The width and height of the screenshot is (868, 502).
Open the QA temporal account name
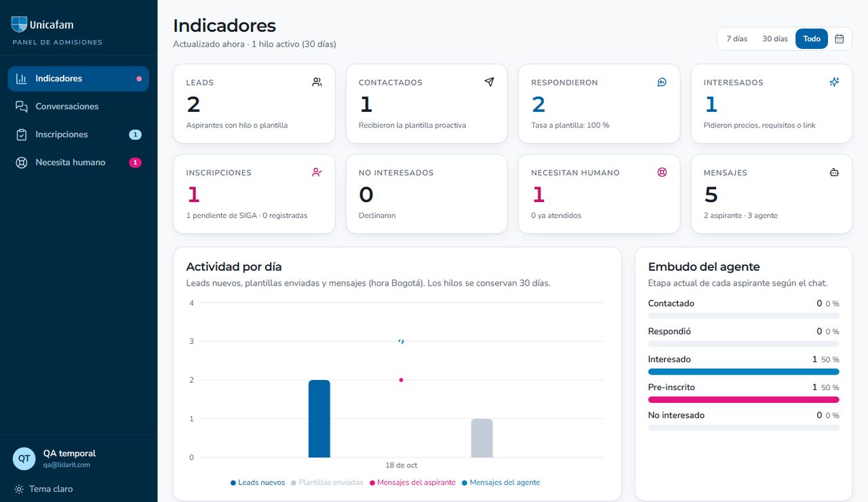[x=69, y=453]
